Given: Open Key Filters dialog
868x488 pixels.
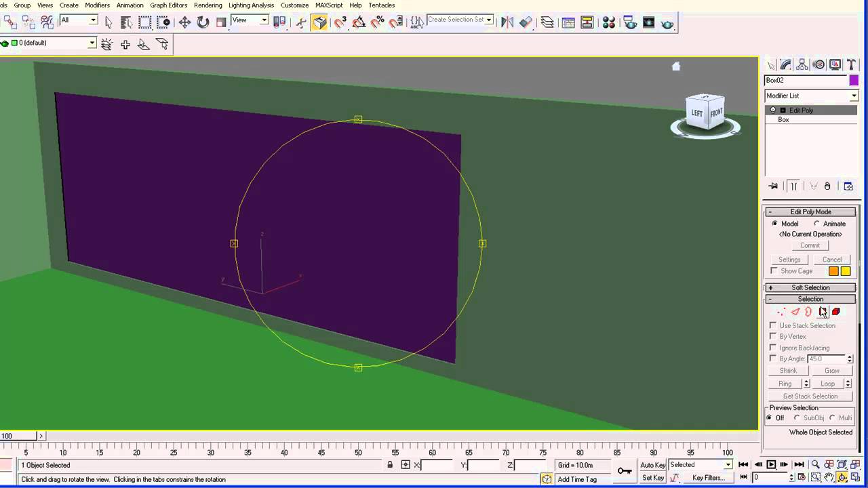Looking at the screenshot, I should tap(709, 478).
